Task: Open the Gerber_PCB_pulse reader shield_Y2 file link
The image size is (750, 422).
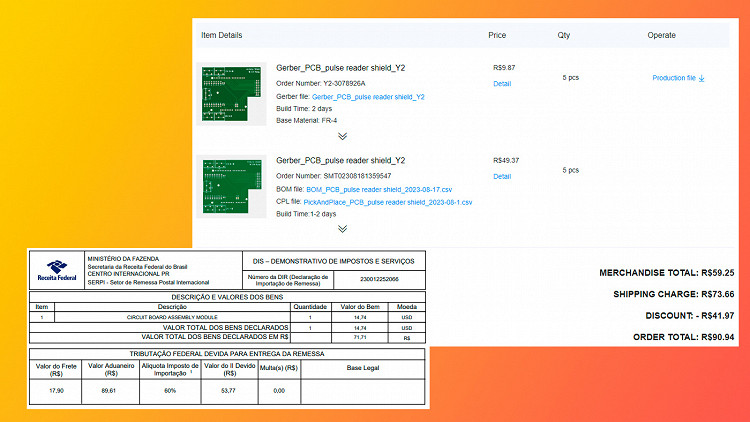Action: pos(369,97)
